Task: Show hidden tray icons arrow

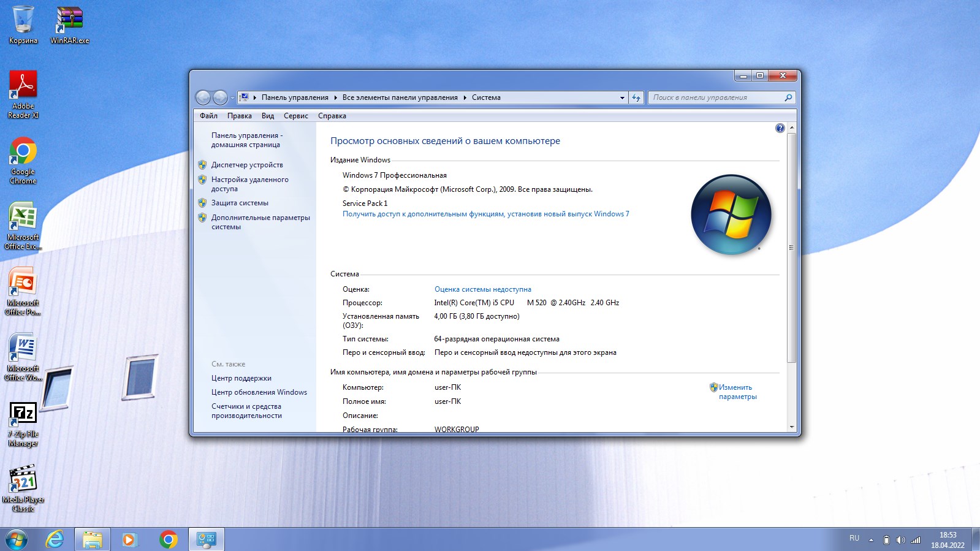Action: (871, 540)
